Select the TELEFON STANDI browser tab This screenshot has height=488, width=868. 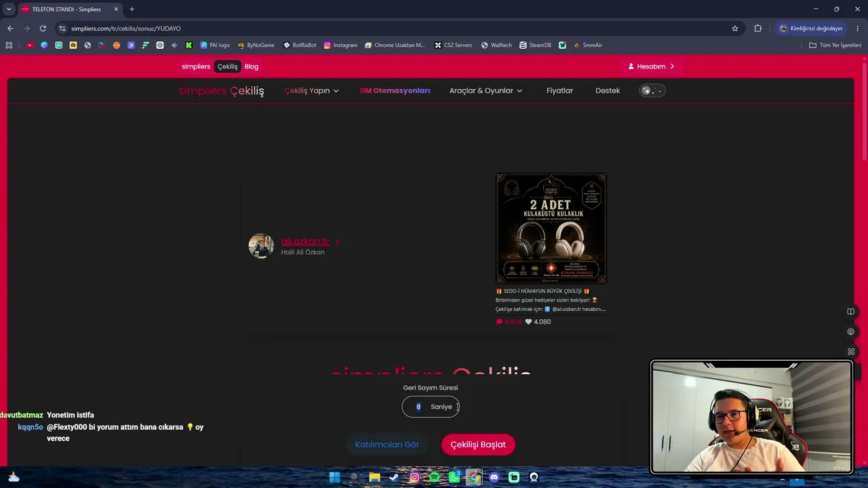[x=69, y=9]
